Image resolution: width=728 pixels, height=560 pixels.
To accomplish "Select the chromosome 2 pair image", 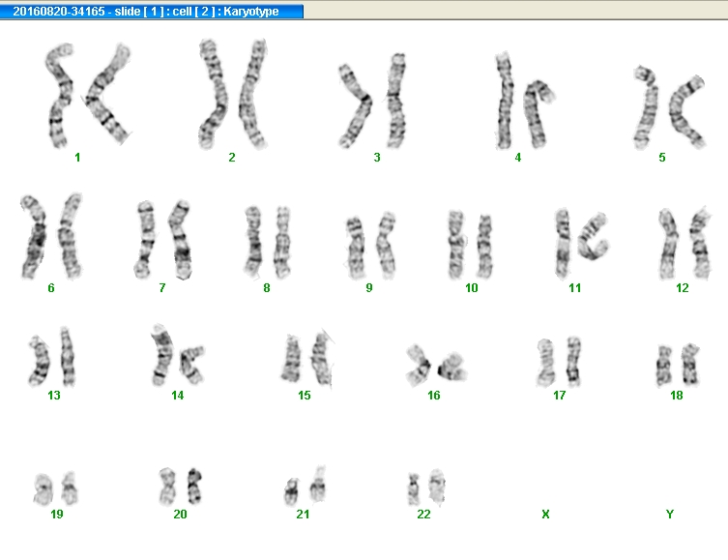I will click(233, 94).
